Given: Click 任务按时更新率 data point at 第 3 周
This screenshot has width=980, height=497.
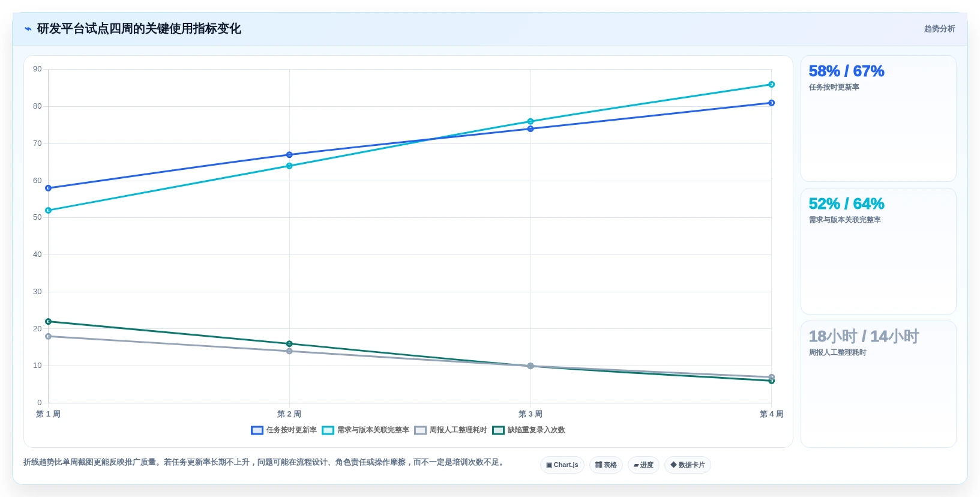Looking at the screenshot, I should (x=531, y=129).
